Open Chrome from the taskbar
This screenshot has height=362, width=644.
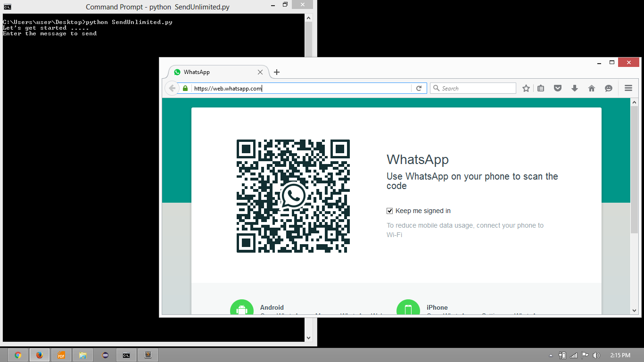18,355
